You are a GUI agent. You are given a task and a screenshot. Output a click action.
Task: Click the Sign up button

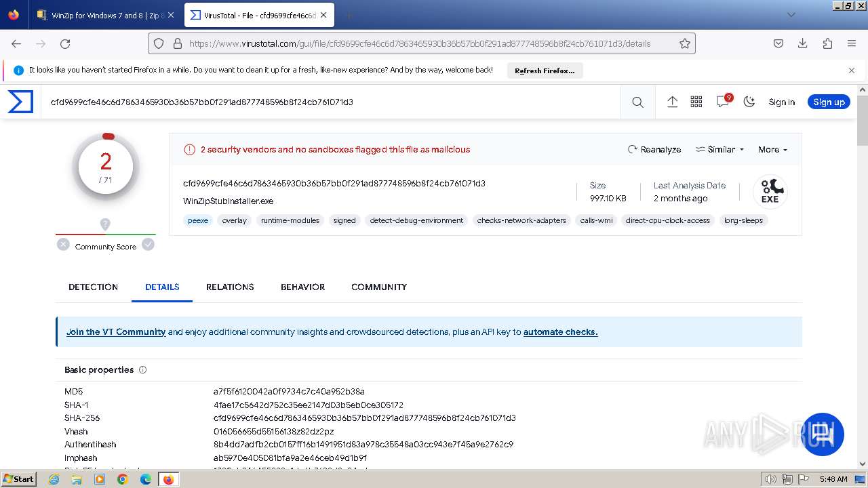[829, 102]
